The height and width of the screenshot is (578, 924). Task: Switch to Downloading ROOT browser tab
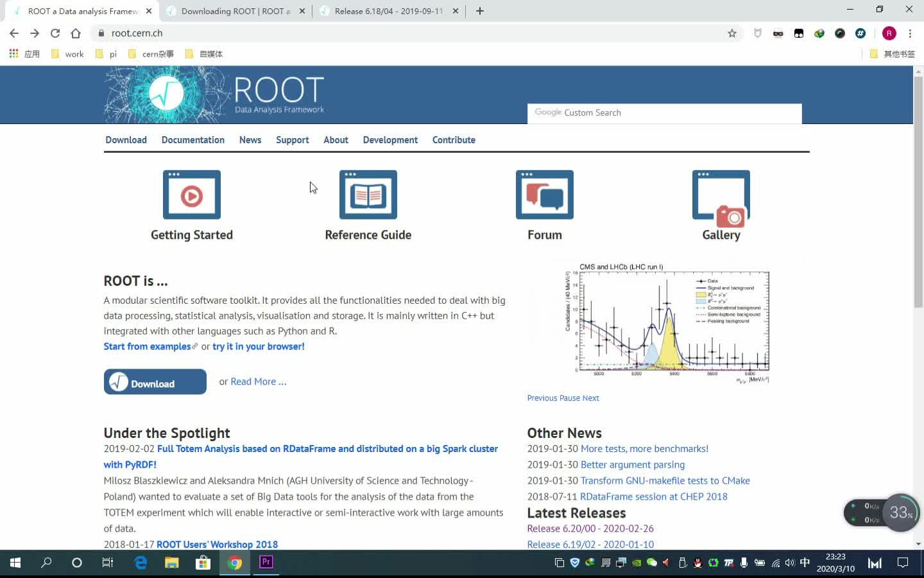tap(235, 11)
